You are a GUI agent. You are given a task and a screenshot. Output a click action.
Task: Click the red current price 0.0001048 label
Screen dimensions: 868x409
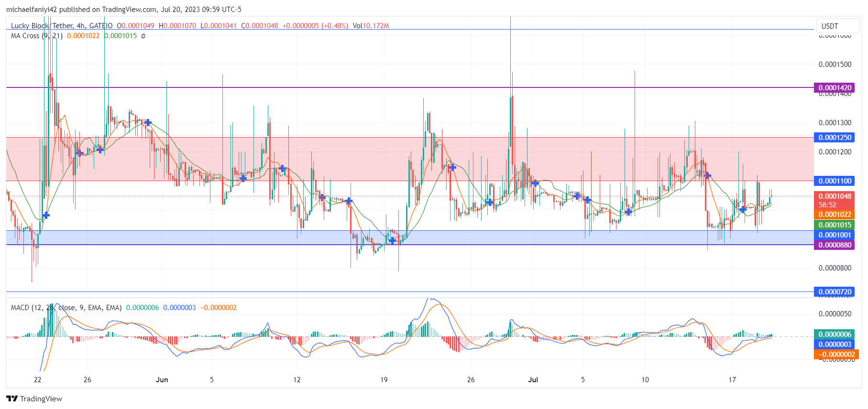835,196
